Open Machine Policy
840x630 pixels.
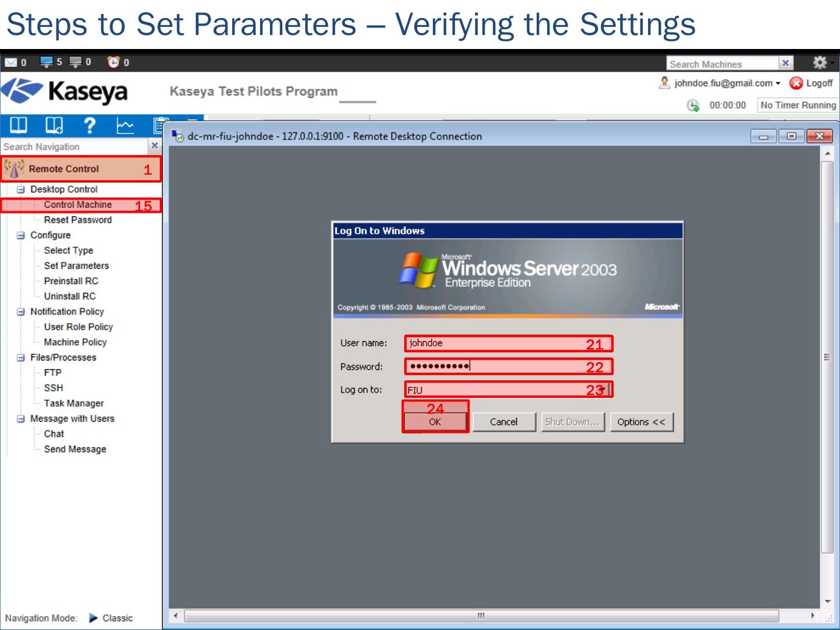point(75,342)
